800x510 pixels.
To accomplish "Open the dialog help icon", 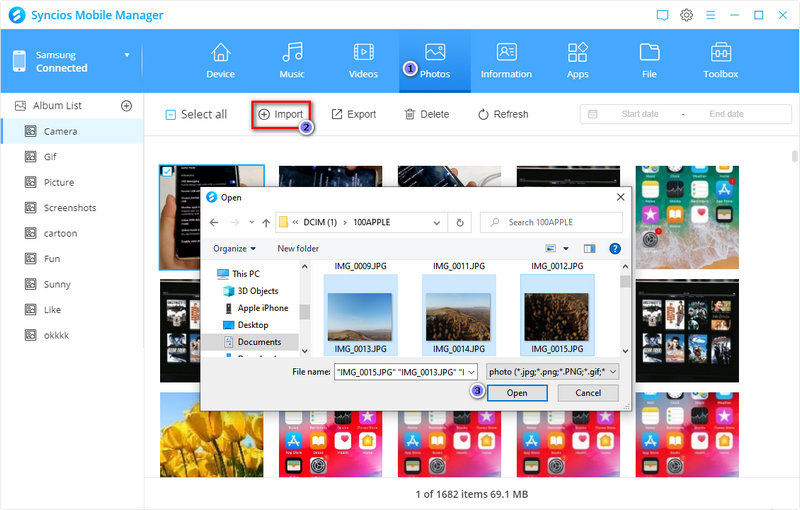I will point(615,248).
